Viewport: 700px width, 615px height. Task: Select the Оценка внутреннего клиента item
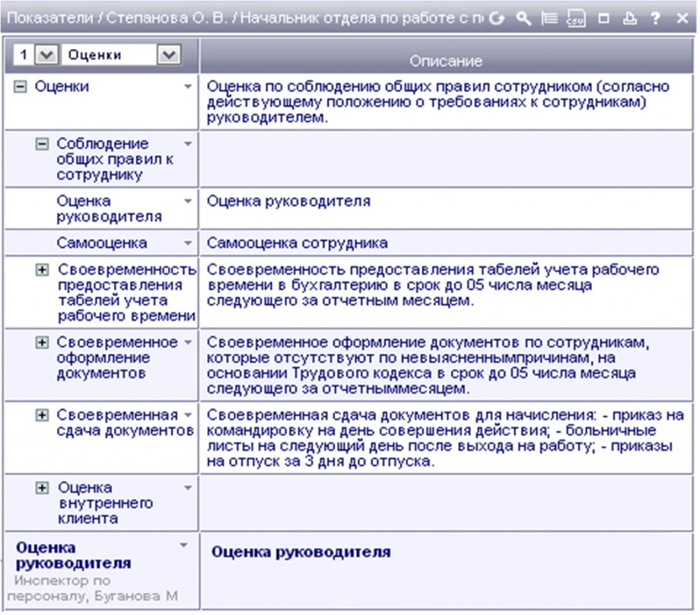tap(105, 503)
